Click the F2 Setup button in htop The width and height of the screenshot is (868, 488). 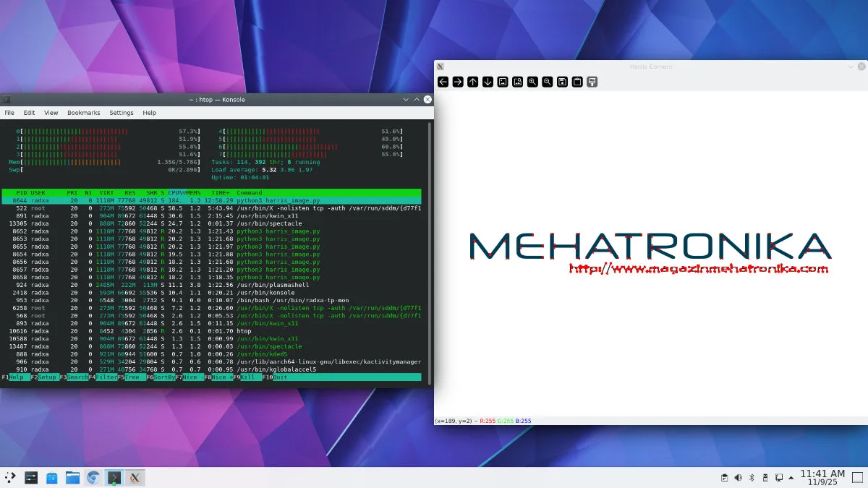[x=46, y=377]
